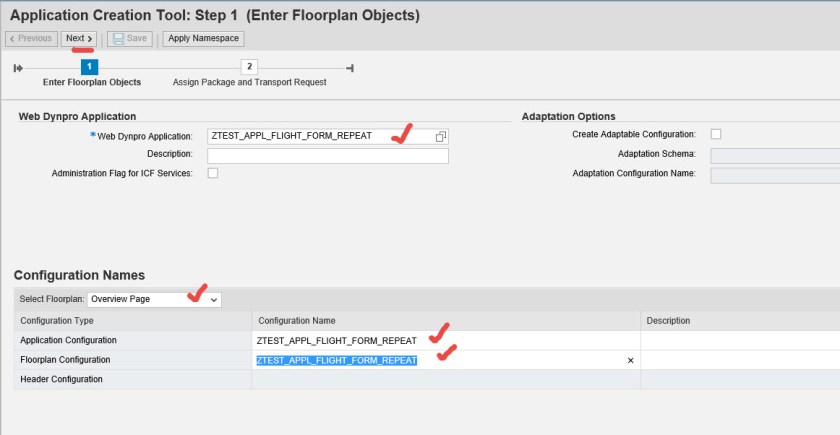Enable Administration Flag for ICF Services checkbox
The image size is (840, 435).
213,173
